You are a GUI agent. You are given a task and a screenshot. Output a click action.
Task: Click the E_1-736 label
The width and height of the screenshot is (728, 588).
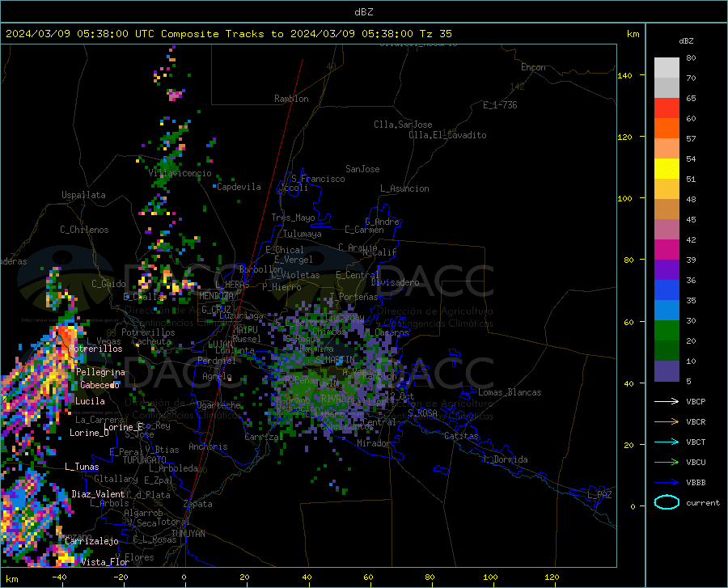pos(500,105)
